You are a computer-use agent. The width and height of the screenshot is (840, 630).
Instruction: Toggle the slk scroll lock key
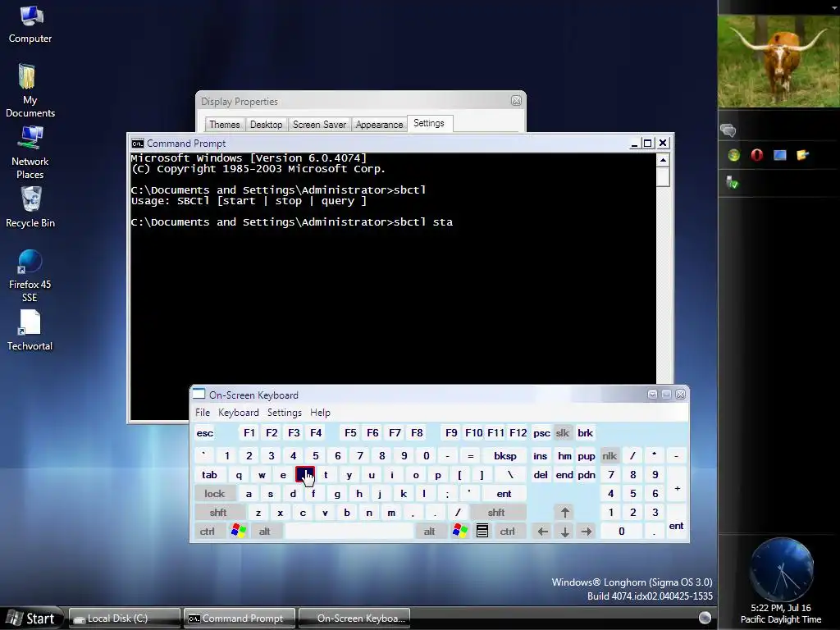pyautogui.click(x=563, y=433)
